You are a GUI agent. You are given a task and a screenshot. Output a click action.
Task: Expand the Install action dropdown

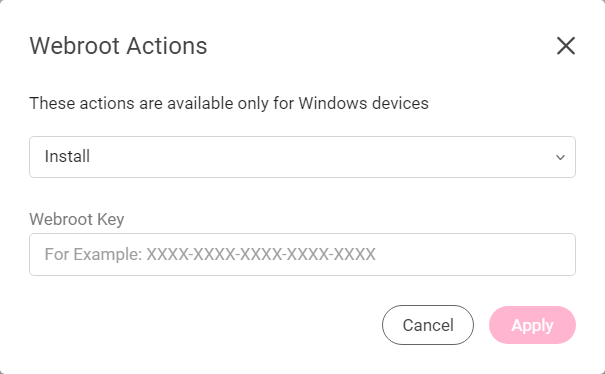click(x=302, y=157)
